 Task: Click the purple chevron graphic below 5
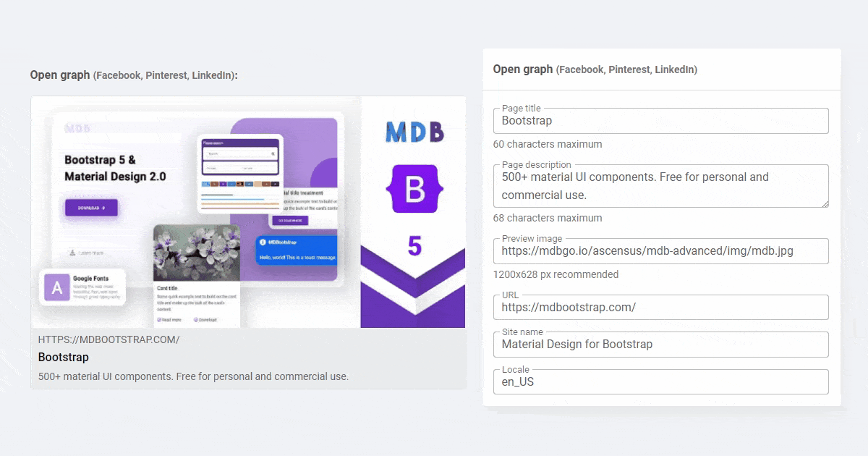tap(413, 287)
